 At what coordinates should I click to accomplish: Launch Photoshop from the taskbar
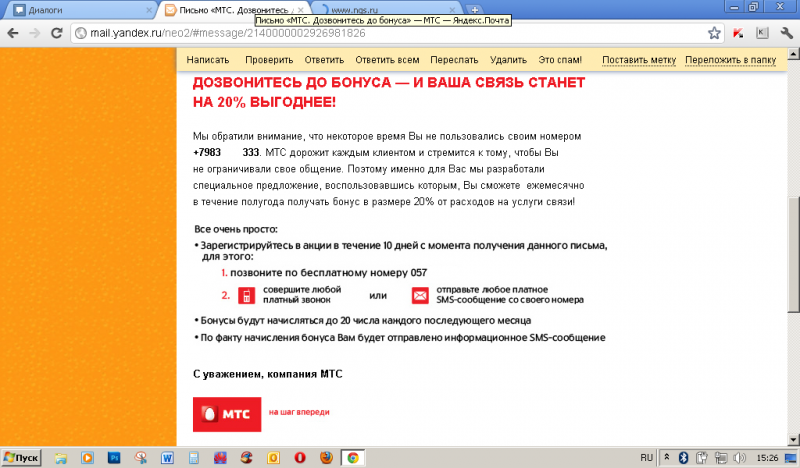coord(114,457)
